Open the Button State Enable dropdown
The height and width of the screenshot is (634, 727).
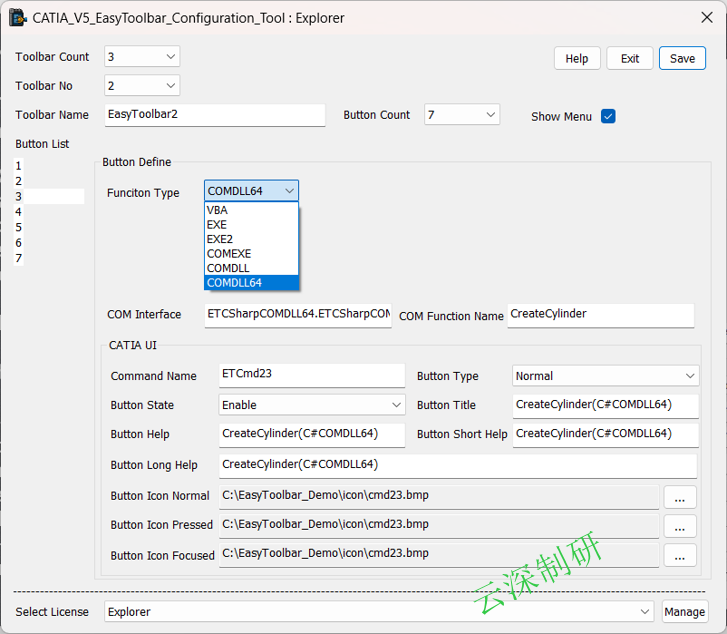[312, 405]
